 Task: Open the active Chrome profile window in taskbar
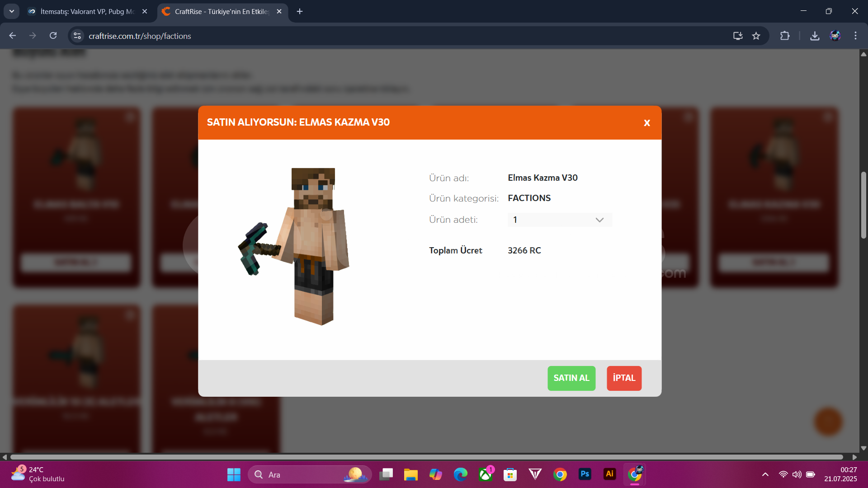click(x=635, y=474)
